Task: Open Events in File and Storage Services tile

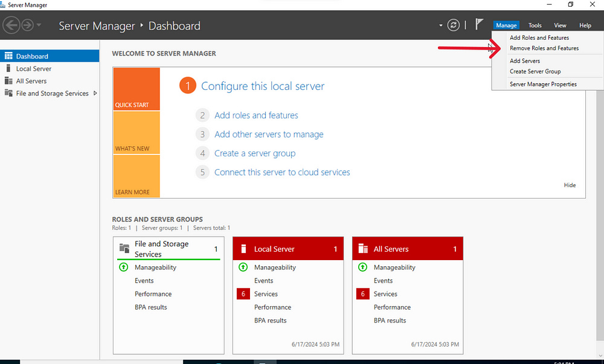Action: pyautogui.click(x=144, y=281)
